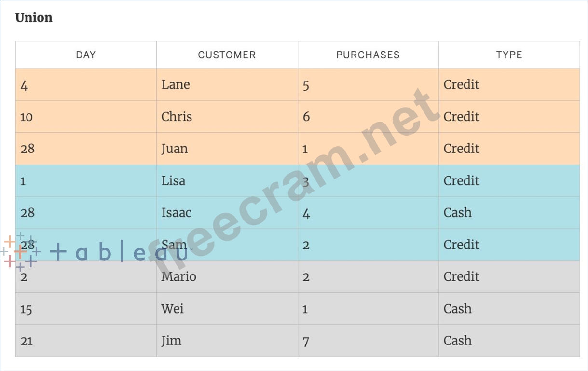Click the Chris customer cell
588x371 pixels.
(x=177, y=117)
